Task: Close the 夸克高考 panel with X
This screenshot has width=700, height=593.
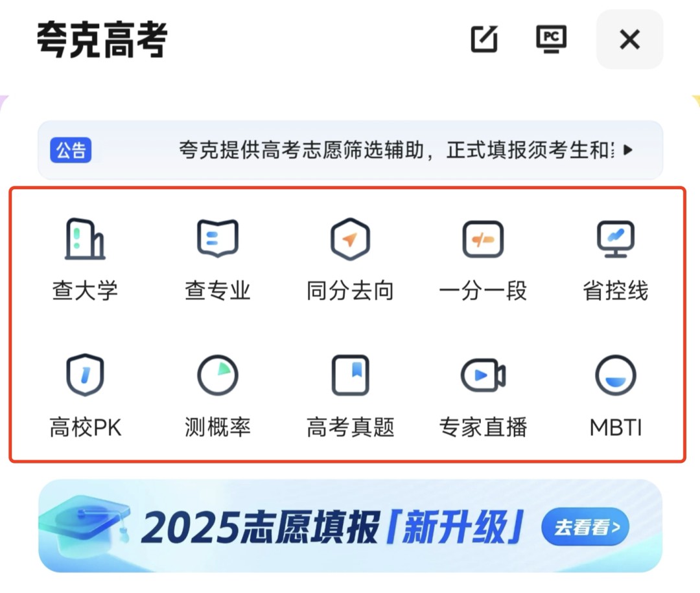Action: 630,40
